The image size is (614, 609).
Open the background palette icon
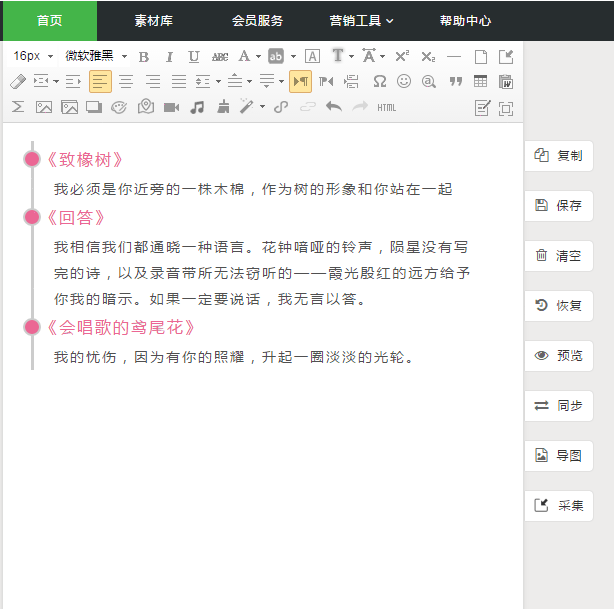(x=119, y=107)
